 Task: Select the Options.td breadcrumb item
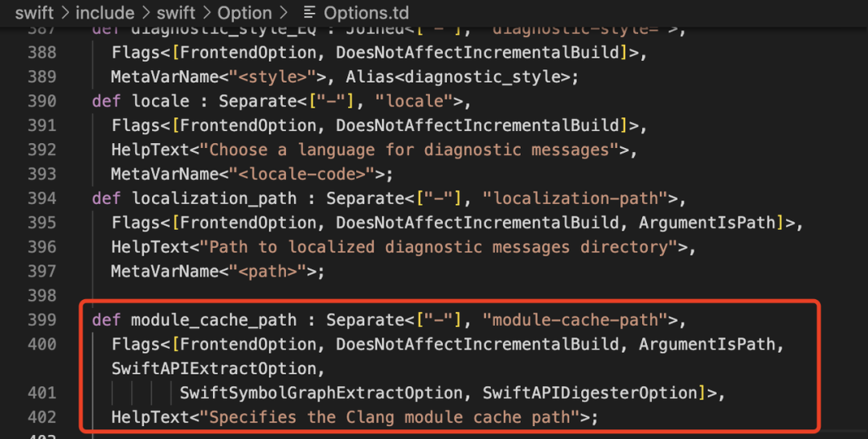click(366, 12)
